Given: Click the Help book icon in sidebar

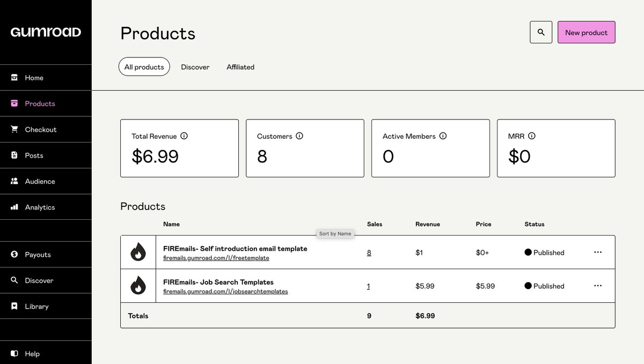Looking at the screenshot, I should pyautogui.click(x=14, y=354).
